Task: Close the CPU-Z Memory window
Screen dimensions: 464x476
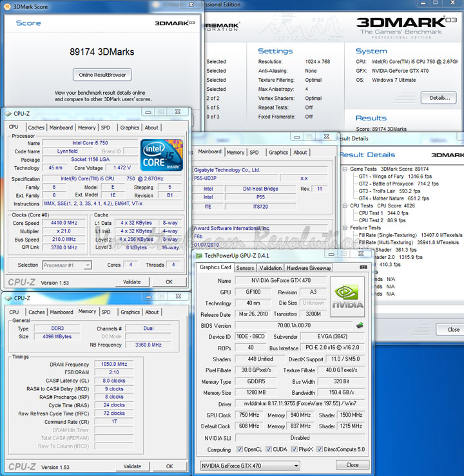Action: (x=179, y=296)
